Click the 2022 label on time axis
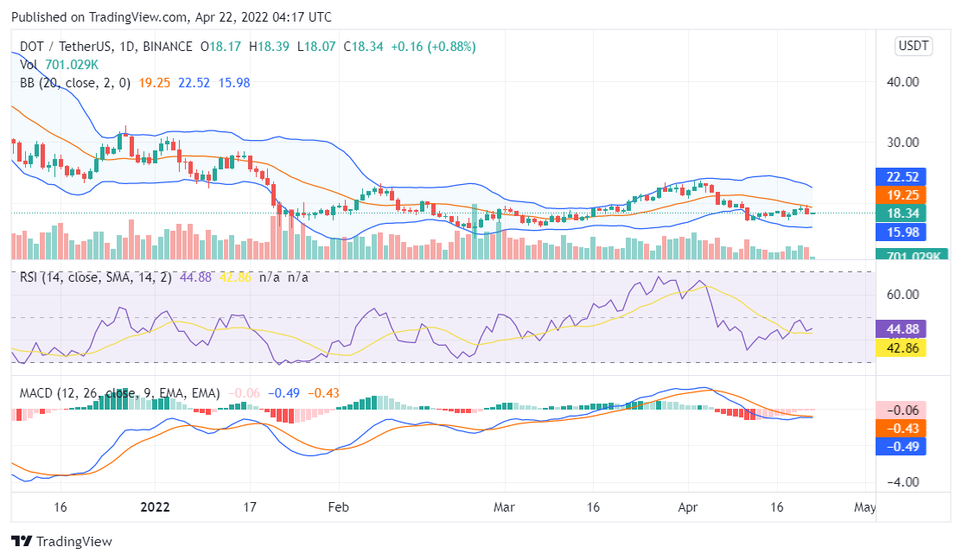 pos(156,507)
